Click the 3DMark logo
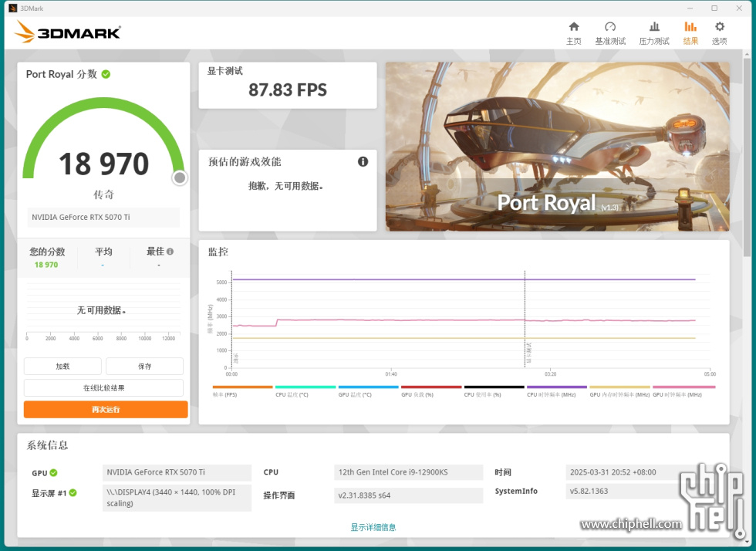756x551 pixels. click(67, 32)
